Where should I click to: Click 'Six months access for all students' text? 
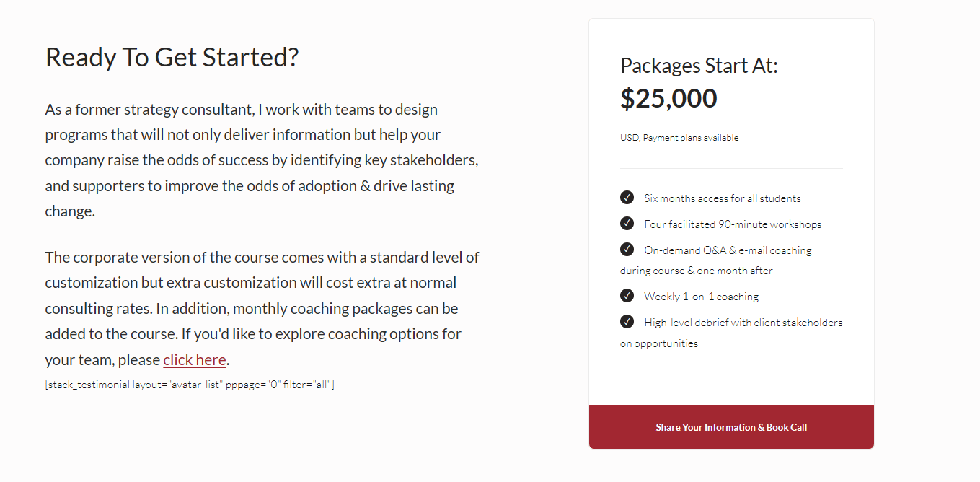723,198
